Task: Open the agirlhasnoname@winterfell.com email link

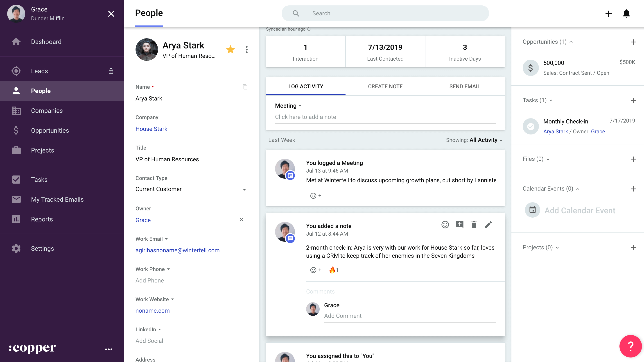Action: pos(178,250)
